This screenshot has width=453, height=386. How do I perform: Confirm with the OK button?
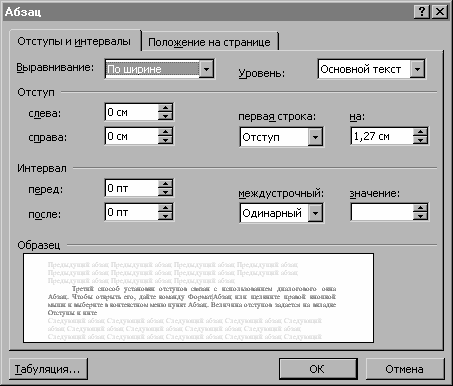pos(318,369)
